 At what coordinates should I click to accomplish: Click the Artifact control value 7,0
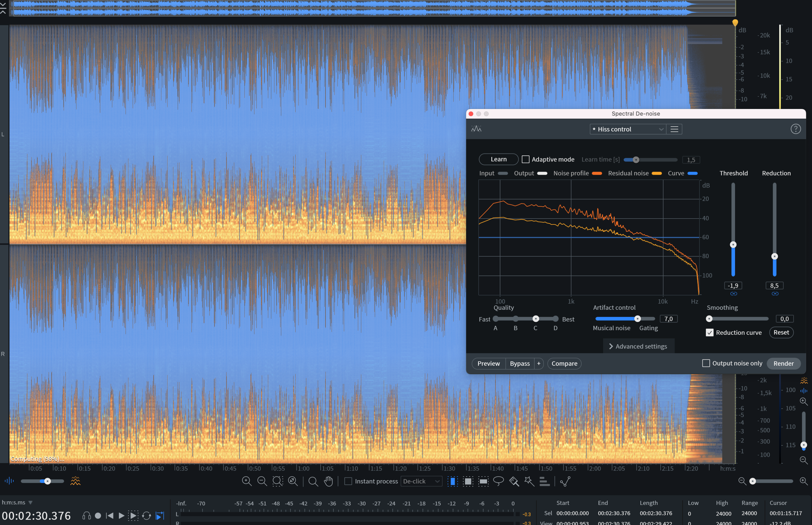click(668, 319)
